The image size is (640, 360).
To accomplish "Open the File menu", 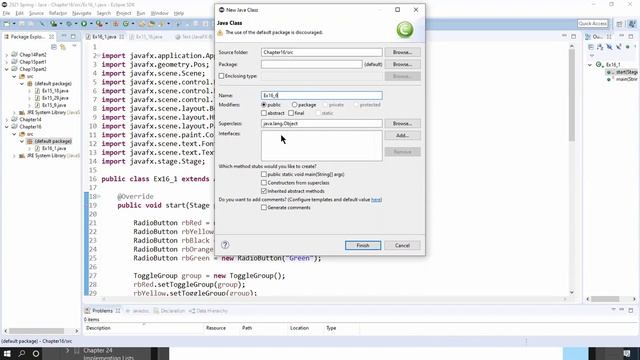I will point(6,13).
